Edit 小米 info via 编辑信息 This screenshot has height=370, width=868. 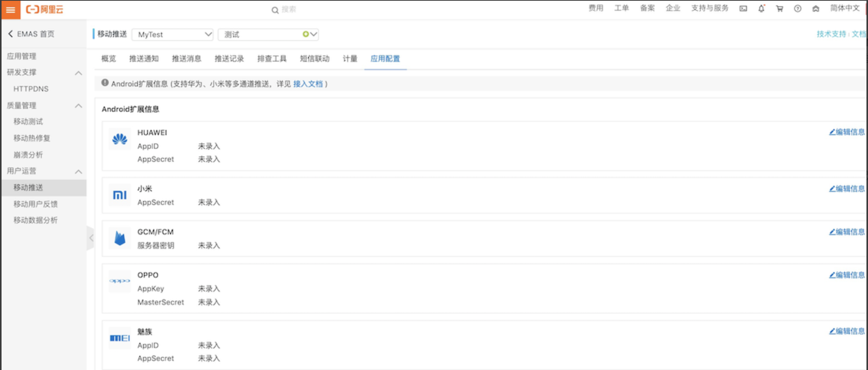[x=847, y=188]
